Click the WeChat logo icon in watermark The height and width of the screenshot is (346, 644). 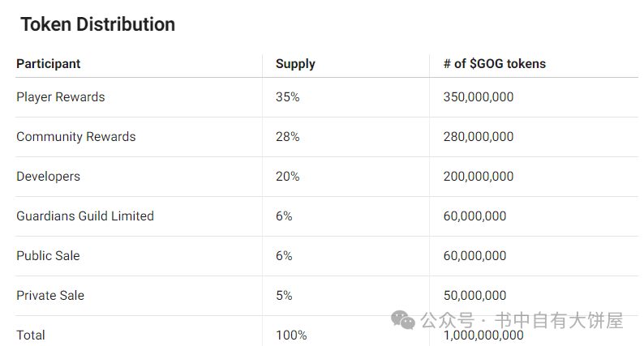pos(403,320)
